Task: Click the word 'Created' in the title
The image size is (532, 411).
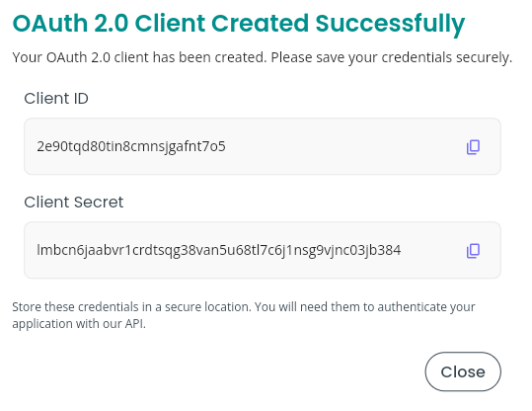Action: pyautogui.click(x=260, y=24)
